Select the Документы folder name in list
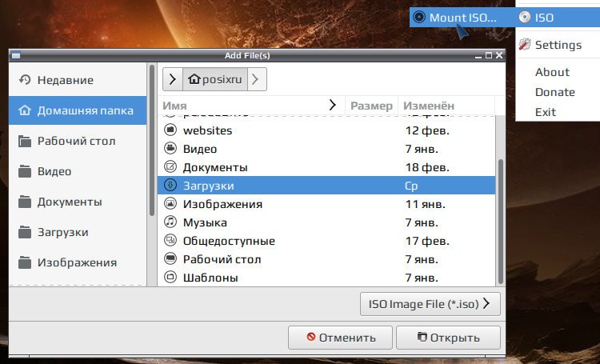Image resolution: width=600 pixels, height=364 pixels. [x=215, y=167]
